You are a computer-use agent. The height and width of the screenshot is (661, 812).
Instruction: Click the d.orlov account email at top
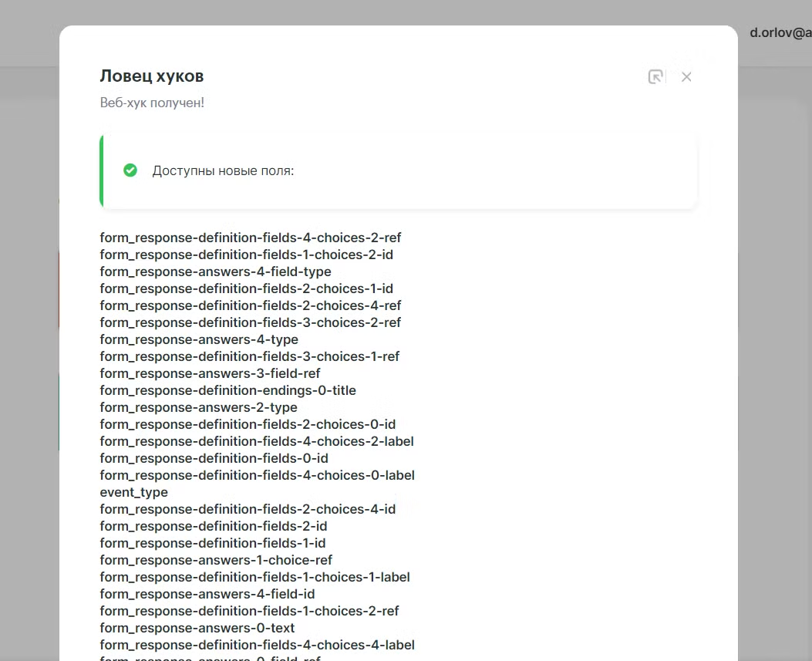tap(780, 33)
